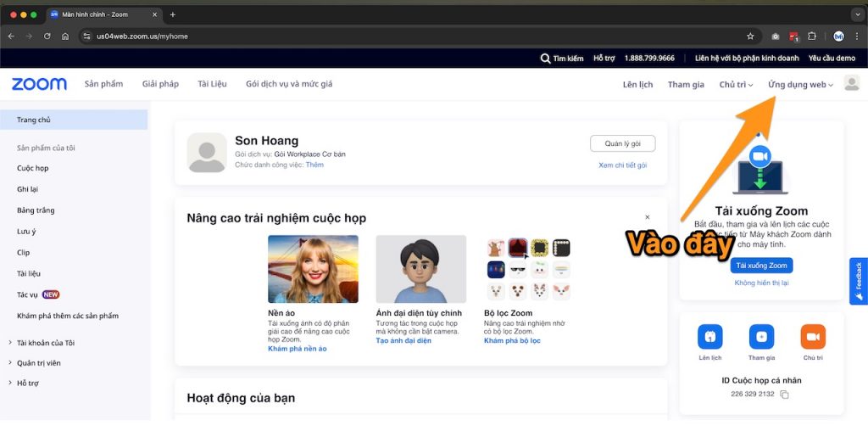Open Ghi lại in the sidebar
Viewport: 868px width, 448px height.
27,189
